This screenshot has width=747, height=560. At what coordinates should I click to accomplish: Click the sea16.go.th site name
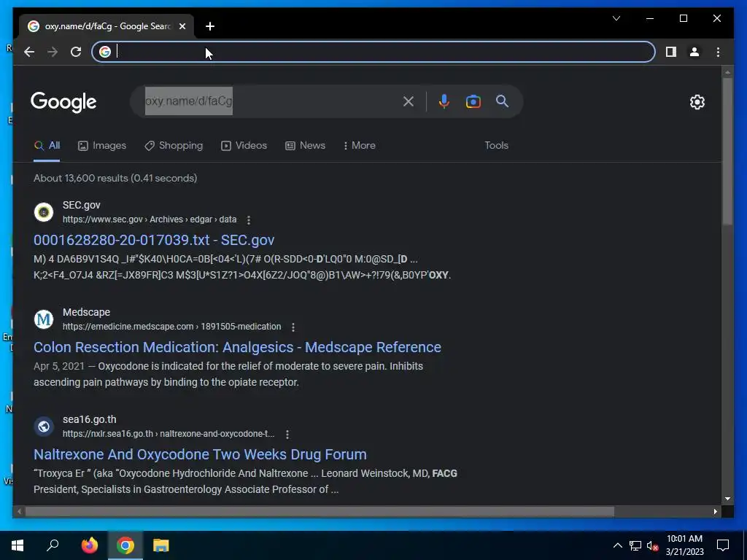(90, 419)
